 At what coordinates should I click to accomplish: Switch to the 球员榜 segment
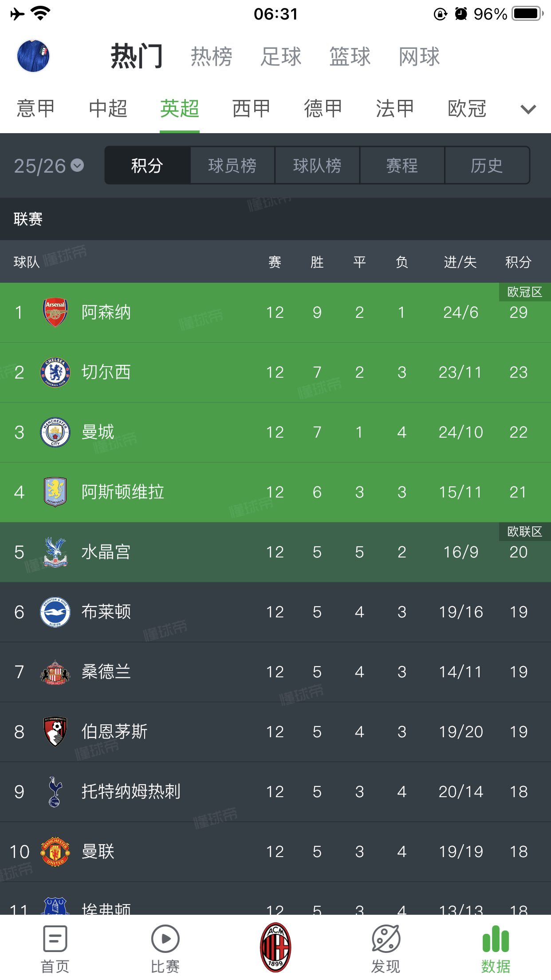tap(232, 166)
